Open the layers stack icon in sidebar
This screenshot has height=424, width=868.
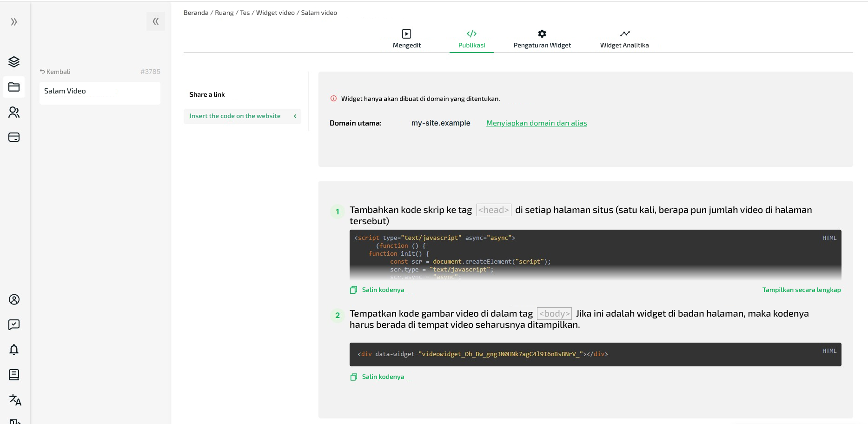14,61
